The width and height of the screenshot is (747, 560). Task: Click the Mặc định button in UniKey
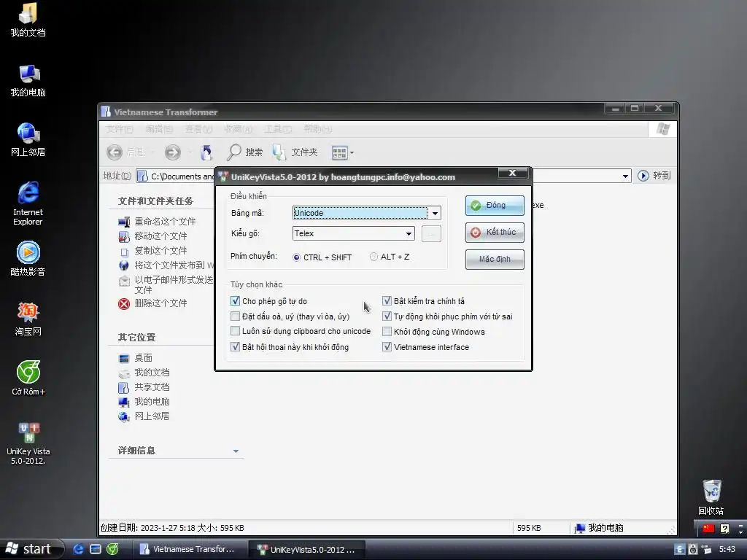(495, 260)
